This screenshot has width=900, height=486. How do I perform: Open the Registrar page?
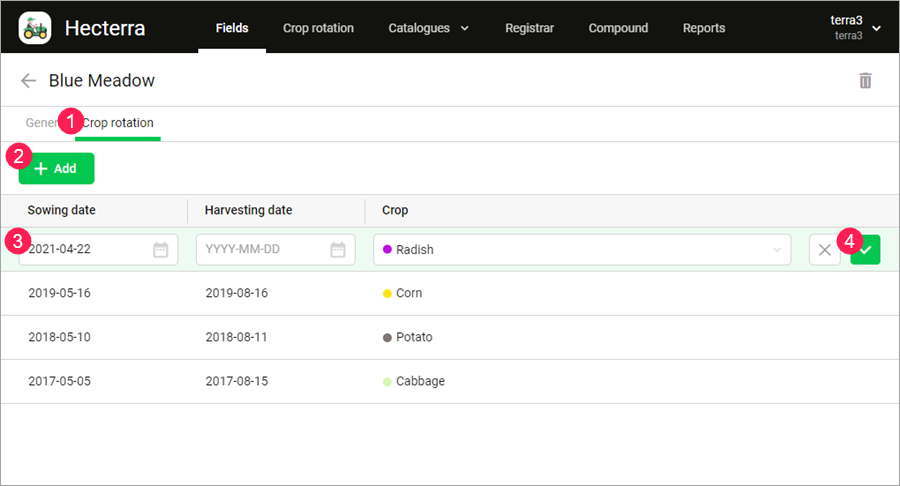[x=529, y=28]
